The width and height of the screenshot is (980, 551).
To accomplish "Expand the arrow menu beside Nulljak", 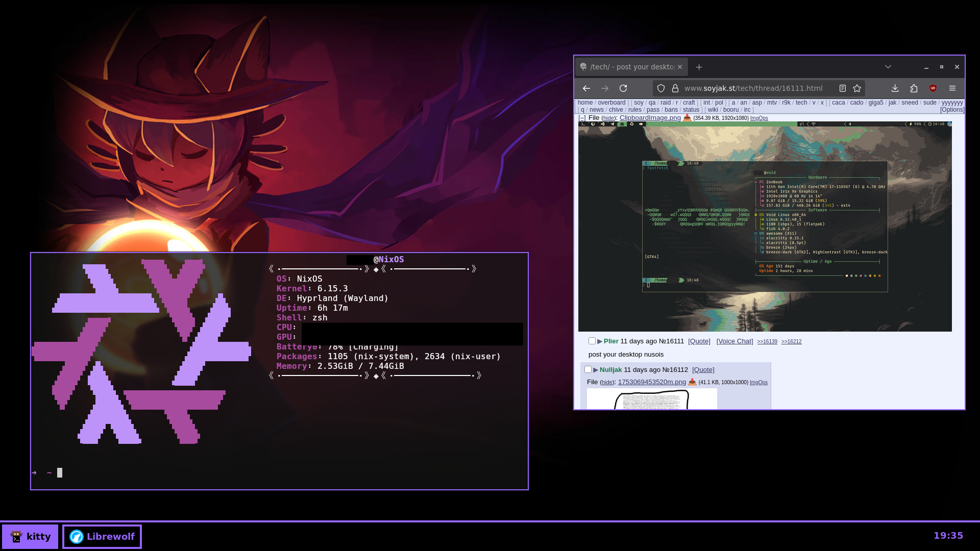I will 596,370.
